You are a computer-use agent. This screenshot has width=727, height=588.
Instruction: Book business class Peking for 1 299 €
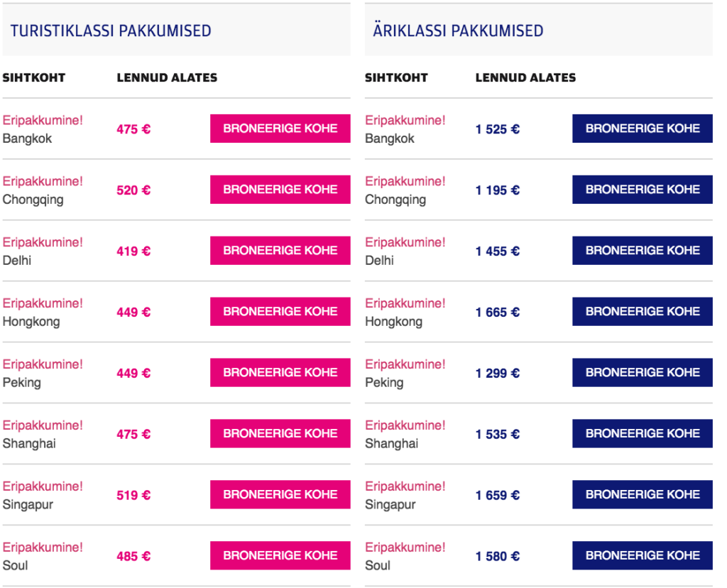643,373
